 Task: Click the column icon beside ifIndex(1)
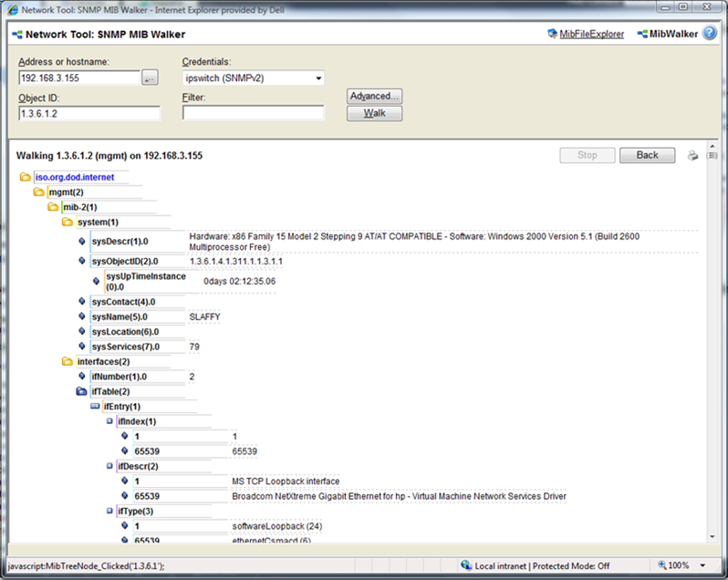pyautogui.click(x=109, y=421)
